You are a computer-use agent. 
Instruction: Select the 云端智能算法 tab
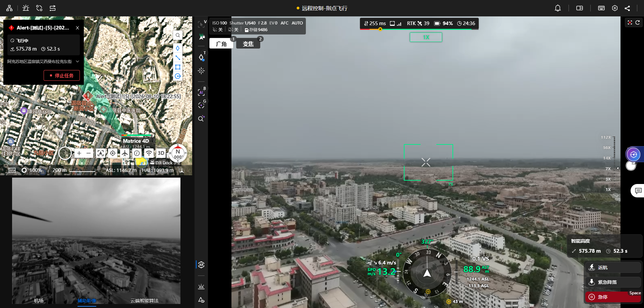145,301
